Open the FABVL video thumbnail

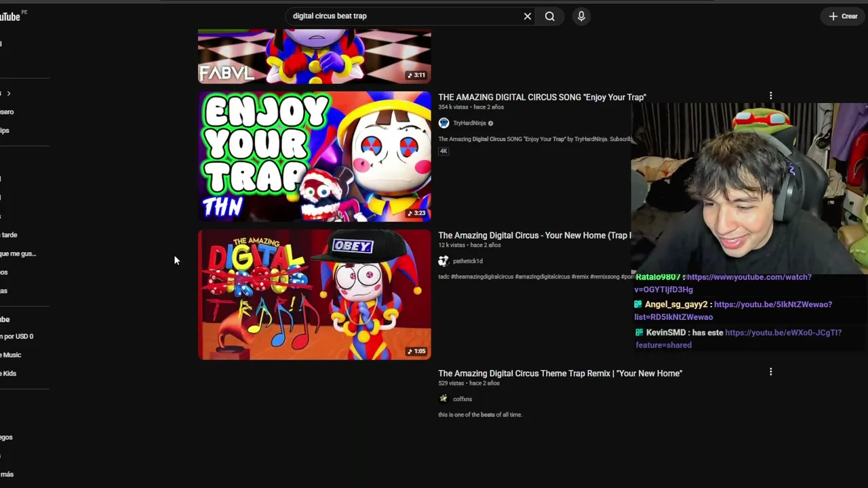(315, 56)
